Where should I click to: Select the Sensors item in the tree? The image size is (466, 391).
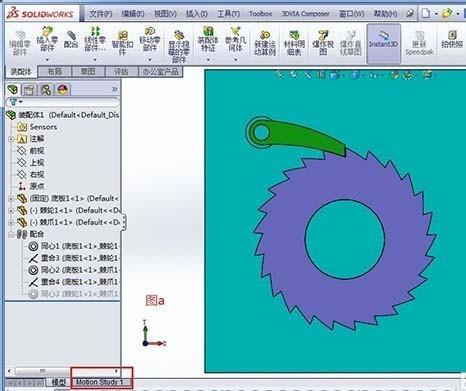[x=37, y=127]
